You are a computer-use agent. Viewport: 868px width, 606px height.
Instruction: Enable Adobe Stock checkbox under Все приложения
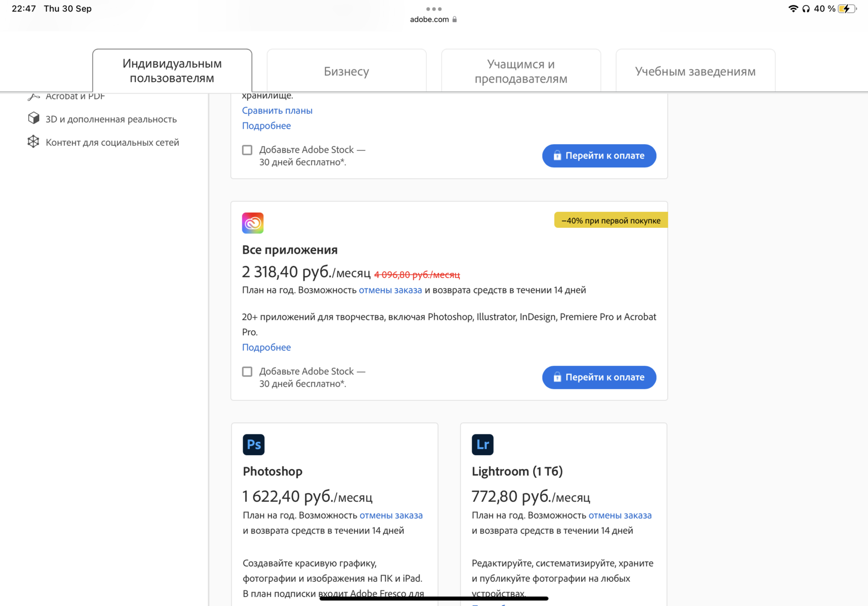click(x=247, y=371)
